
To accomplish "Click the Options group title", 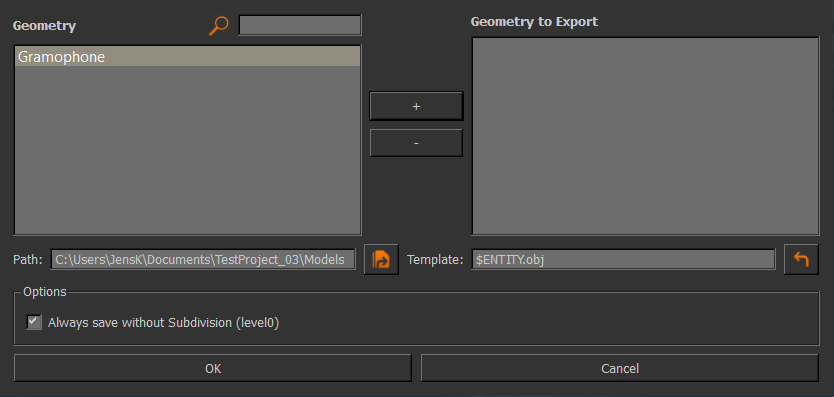I will 45,292.
